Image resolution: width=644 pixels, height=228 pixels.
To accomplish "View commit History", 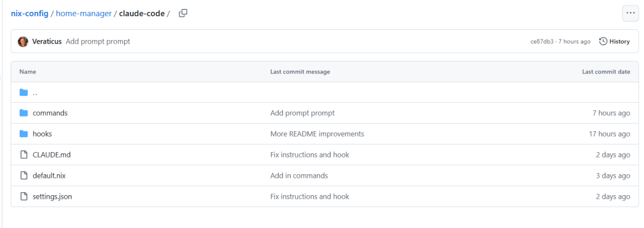I will click(x=614, y=42).
